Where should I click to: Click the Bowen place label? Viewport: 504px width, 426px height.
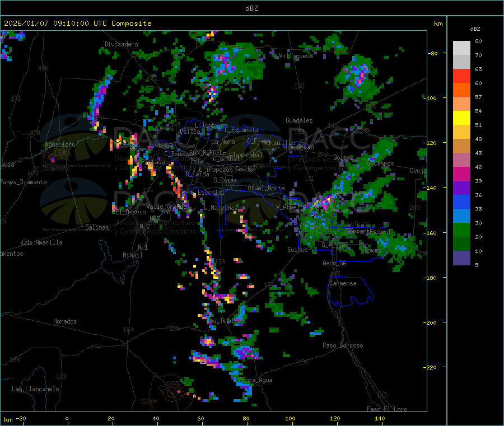click(x=373, y=250)
